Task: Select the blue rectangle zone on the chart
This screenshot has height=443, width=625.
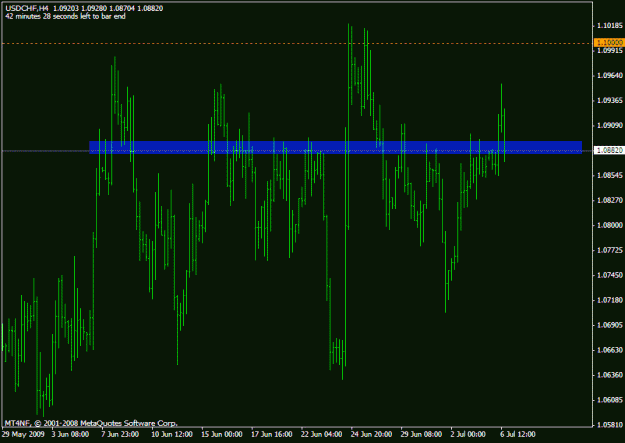Action: (x=335, y=147)
